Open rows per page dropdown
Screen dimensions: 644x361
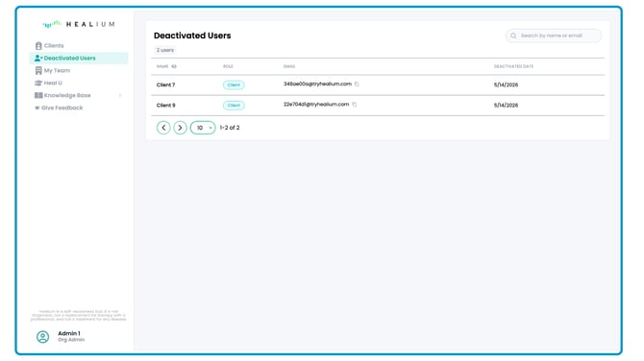203,128
